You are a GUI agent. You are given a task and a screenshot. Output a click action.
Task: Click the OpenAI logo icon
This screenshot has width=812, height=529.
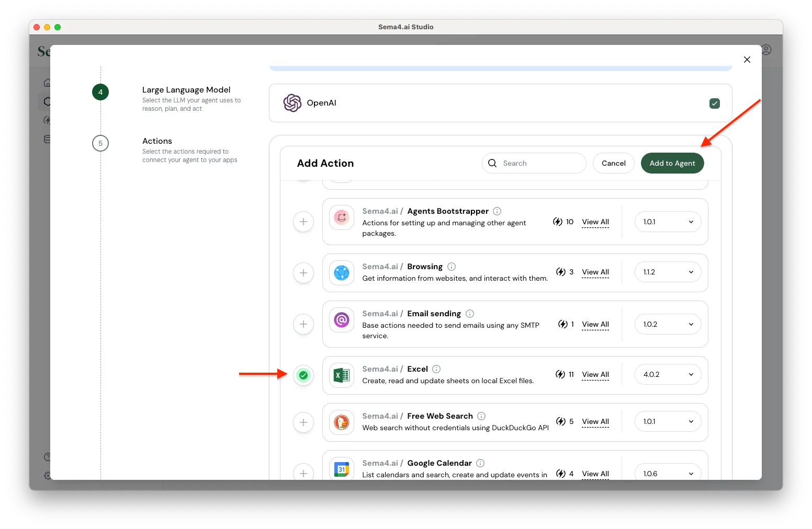point(292,103)
